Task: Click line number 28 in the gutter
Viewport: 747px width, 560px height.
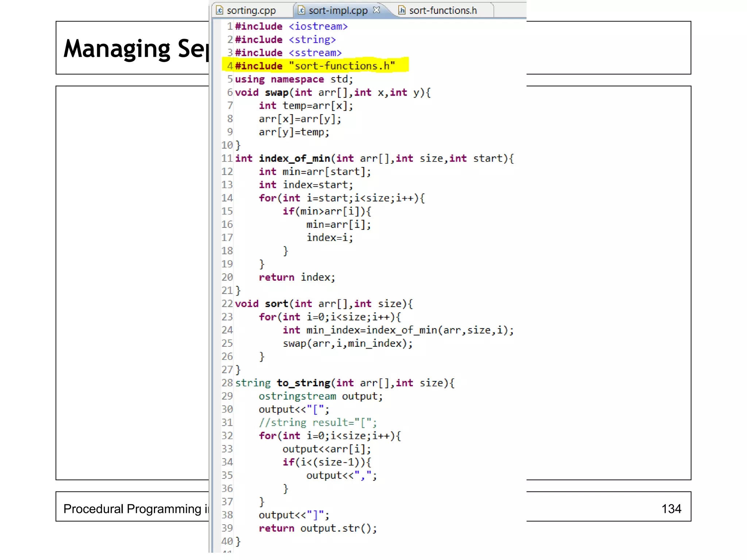Action: tap(227, 383)
